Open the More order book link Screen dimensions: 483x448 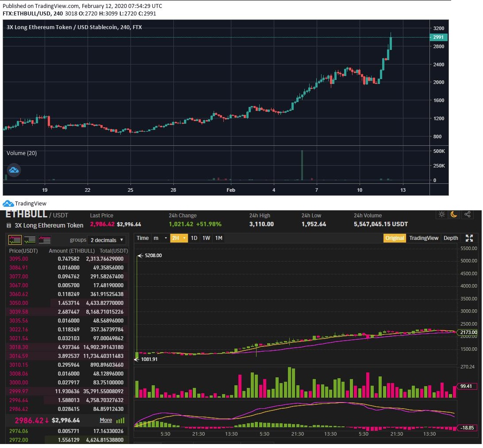coord(106,420)
